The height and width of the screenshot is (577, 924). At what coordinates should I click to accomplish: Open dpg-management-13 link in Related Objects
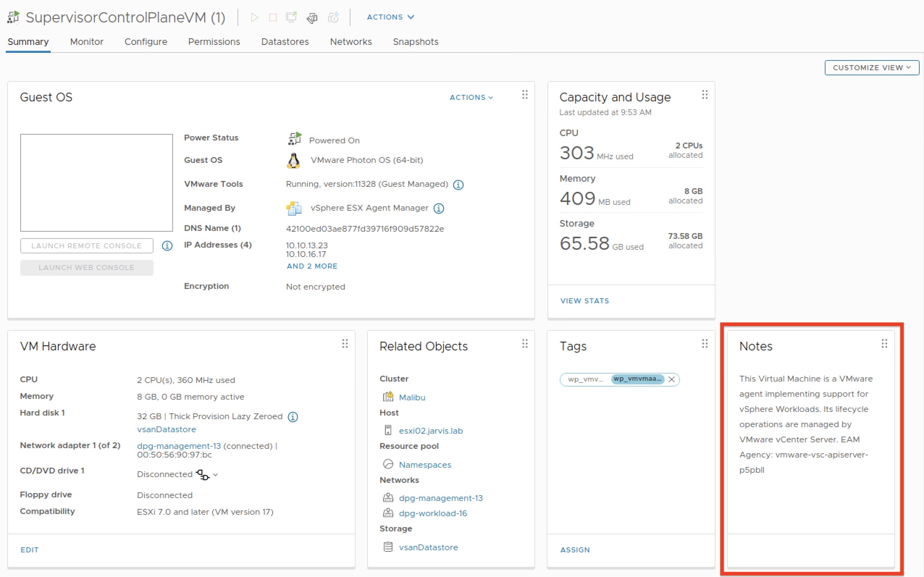(441, 498)
